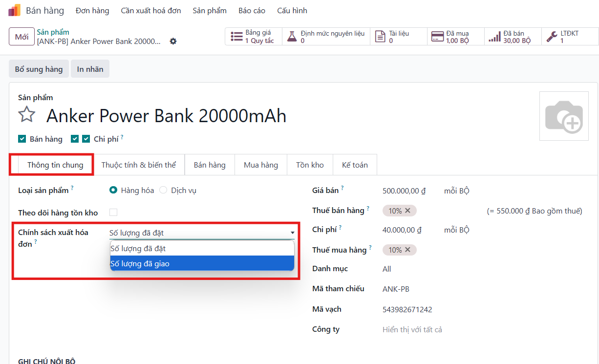Click the Bán hàng app title
This screenshot has height=364, width=599.
(x=44, y=10)
